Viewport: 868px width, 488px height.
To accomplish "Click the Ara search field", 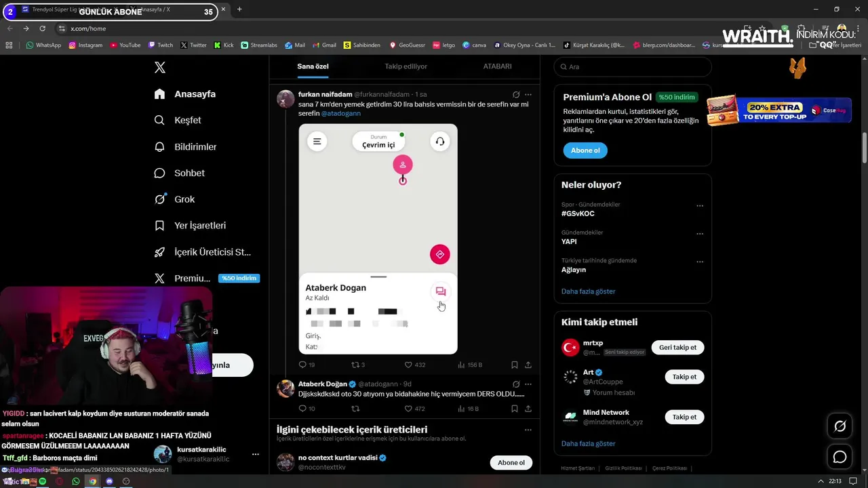I will (x=633, y=66).
